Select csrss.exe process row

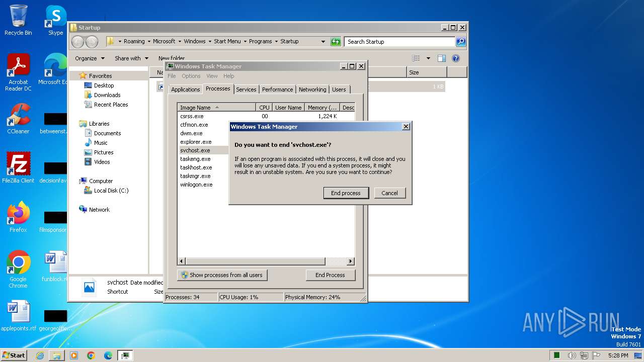click(267, 116)
